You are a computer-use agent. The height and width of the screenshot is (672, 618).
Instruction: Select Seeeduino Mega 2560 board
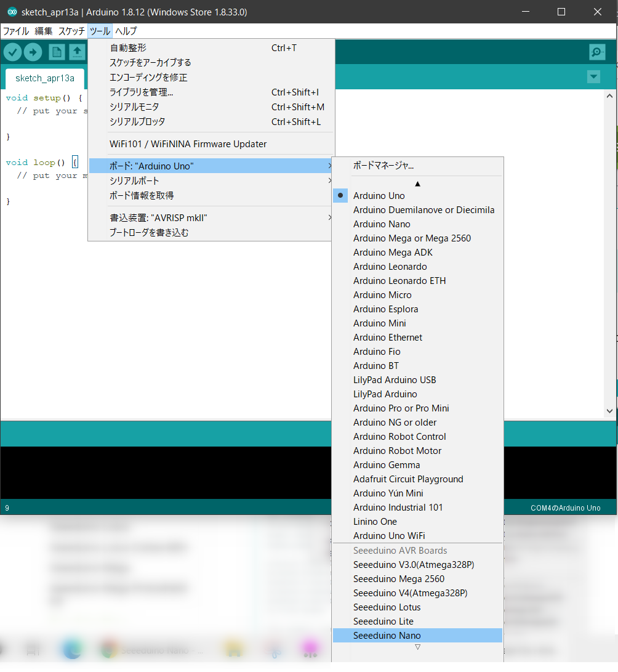coord(417,578)
